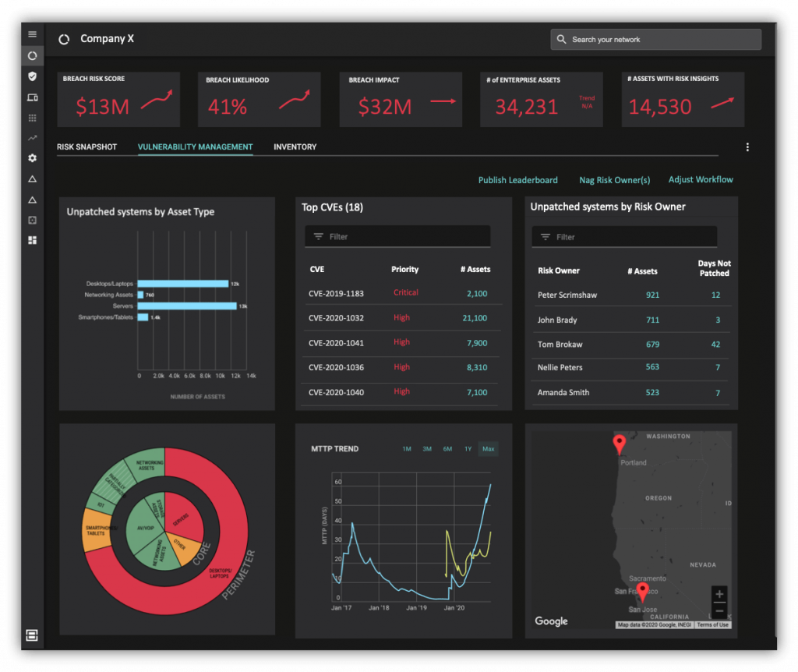Open the shield checkmark security section
The width and height of the screenshot is (798, 672).
[x=32, y=76]
